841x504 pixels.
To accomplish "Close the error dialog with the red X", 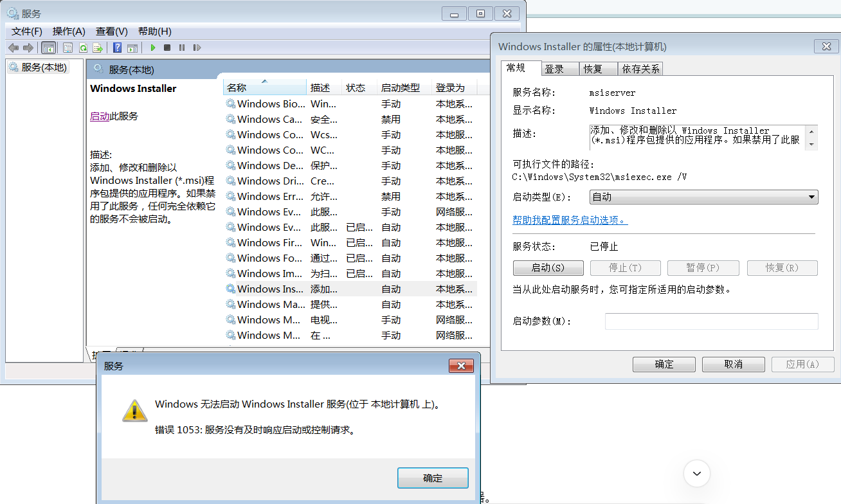I will [461, 366].
